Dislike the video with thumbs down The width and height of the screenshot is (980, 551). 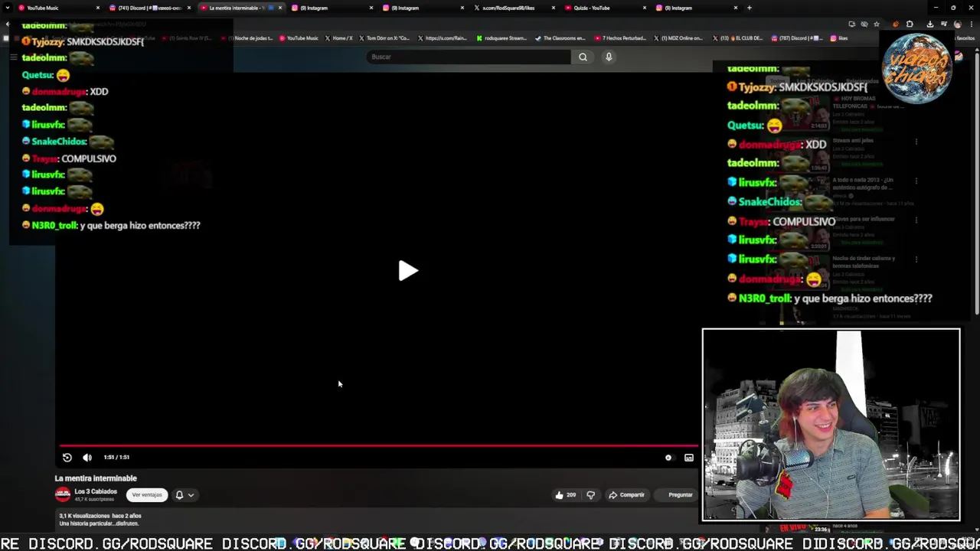(590, 495)
